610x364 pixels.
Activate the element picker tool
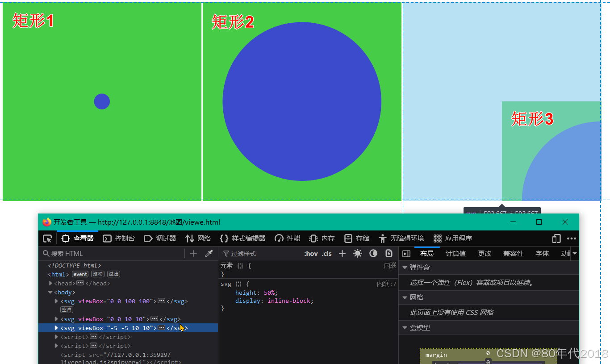click(47, 238)
